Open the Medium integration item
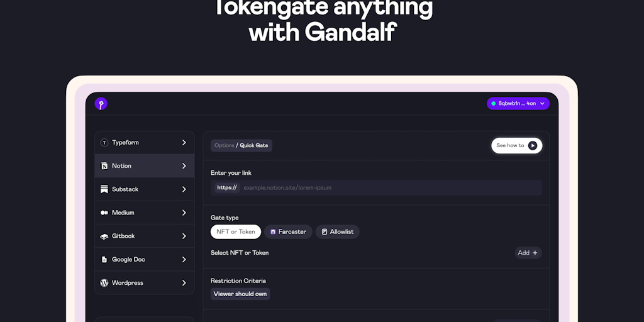The width and height of the screenshot is (644, 322). [144, 213]
